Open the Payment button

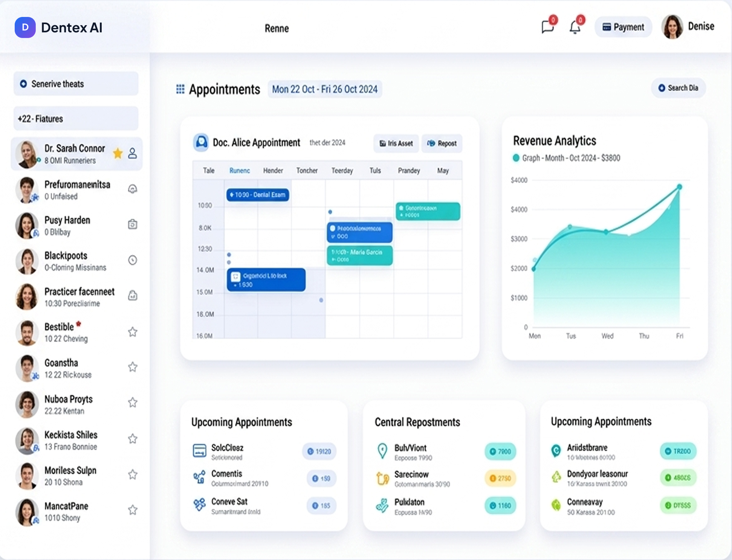[623, 27]
